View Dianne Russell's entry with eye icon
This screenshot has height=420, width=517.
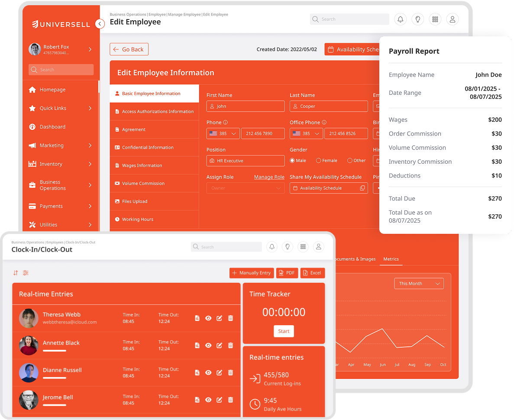208,372
